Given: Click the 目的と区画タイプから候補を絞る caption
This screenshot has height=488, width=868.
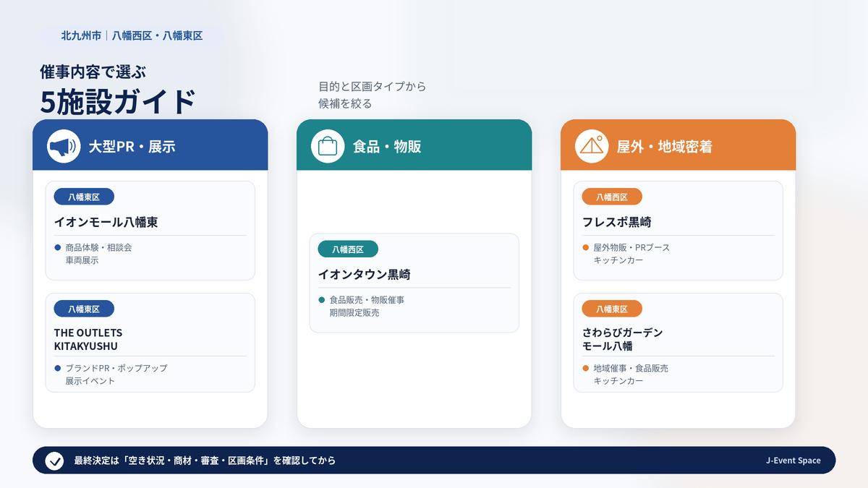Looking at the screenshot, I should tap(373, 95).
